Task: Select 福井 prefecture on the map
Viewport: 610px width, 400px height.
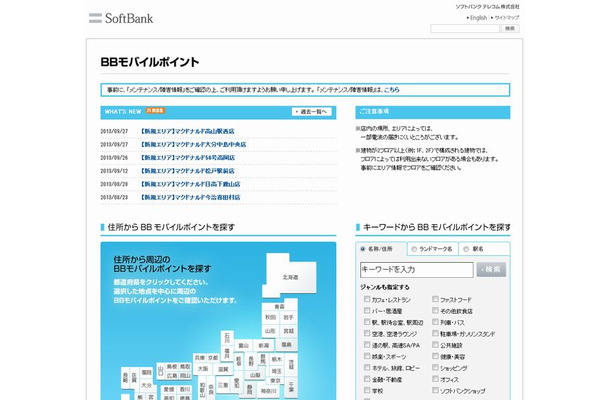Action: [x=227, y=353]
